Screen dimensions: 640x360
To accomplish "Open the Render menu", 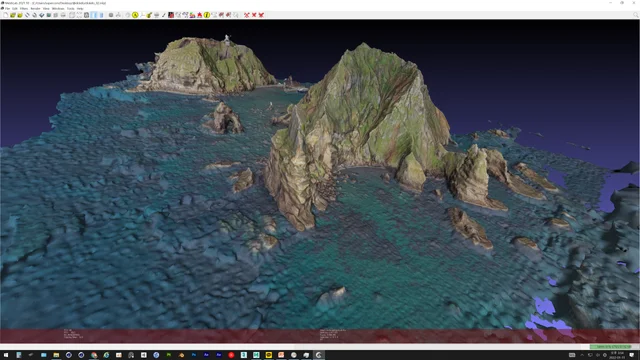I will 36,8.
